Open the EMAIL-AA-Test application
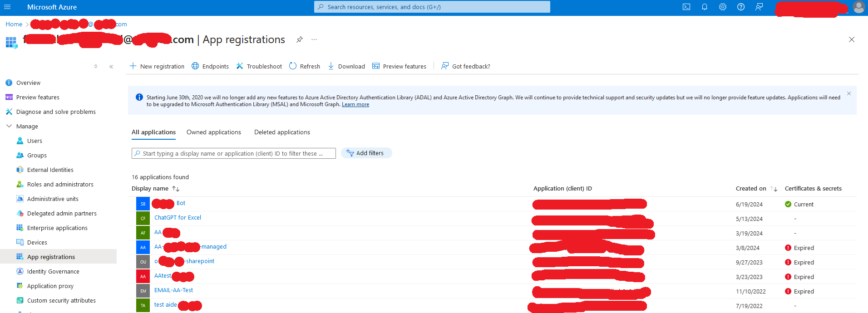Image resolution: width=868 pixels, height=313 pixels. pyautogui.click(x=173, y=290)
